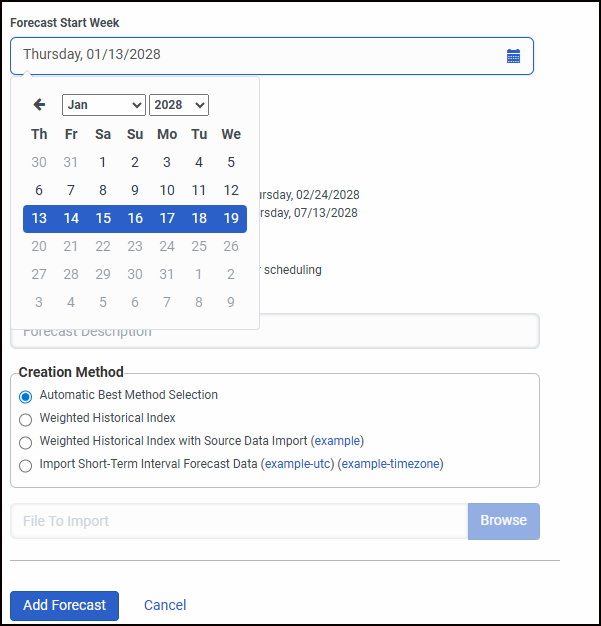Select day 6 in the January calendar

pyautogui.click(x=39, y=190)
